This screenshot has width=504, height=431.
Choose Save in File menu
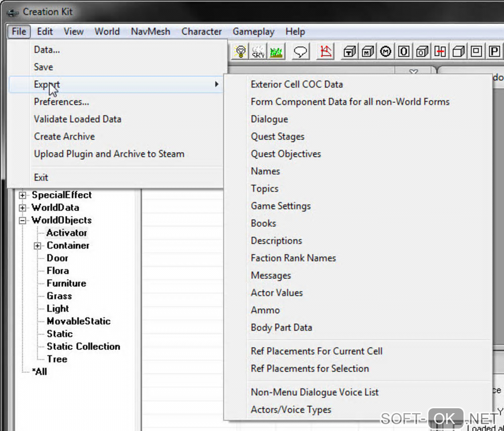tap(116, 67)
